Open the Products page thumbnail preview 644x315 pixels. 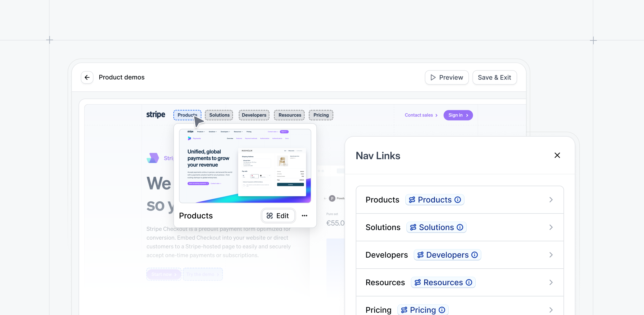pyautogui.click(x=245, y=166)
